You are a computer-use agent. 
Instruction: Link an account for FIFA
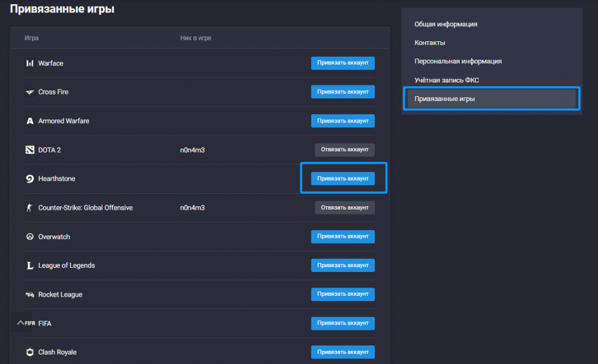343,323
